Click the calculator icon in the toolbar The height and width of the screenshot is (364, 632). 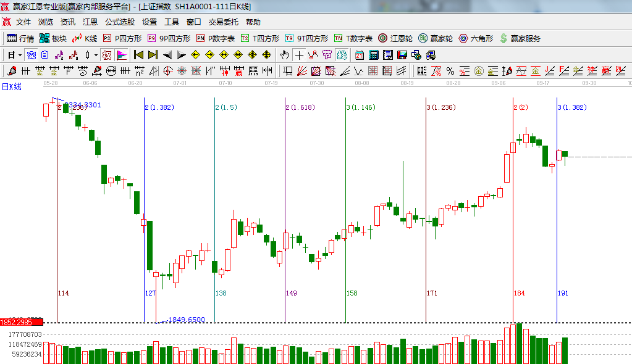[x=373, y=55]
